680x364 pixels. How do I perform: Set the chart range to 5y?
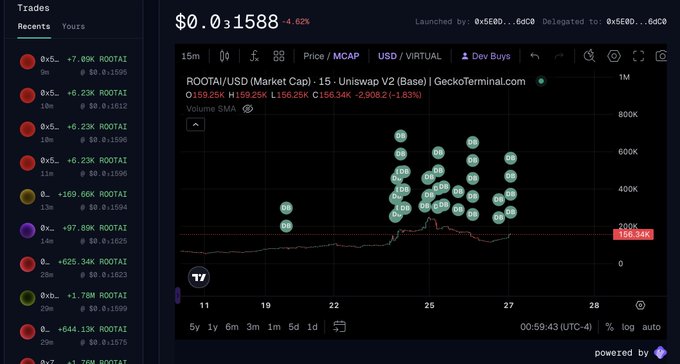[195, 327]
